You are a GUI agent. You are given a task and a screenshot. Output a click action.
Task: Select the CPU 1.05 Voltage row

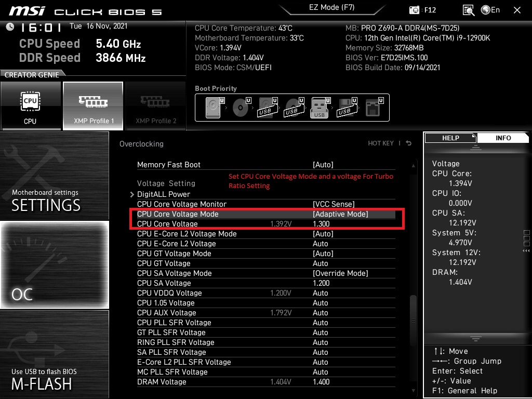click(266, 302)
